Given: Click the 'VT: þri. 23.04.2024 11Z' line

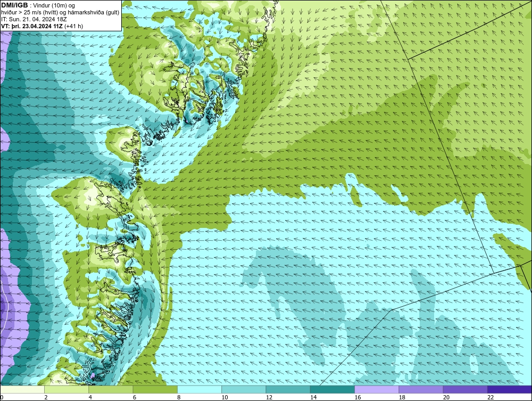Looking at the screenshot, I should 41,26.
